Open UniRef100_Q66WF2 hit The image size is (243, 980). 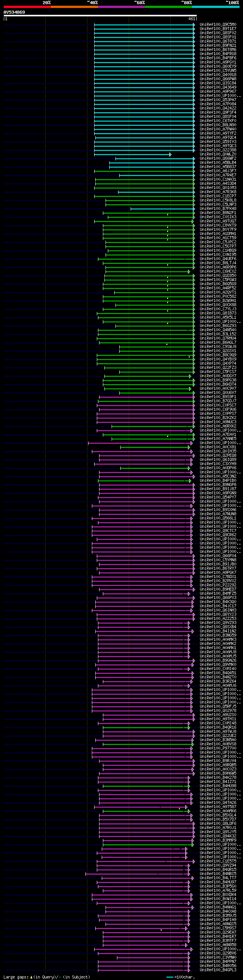click(218, 159)
